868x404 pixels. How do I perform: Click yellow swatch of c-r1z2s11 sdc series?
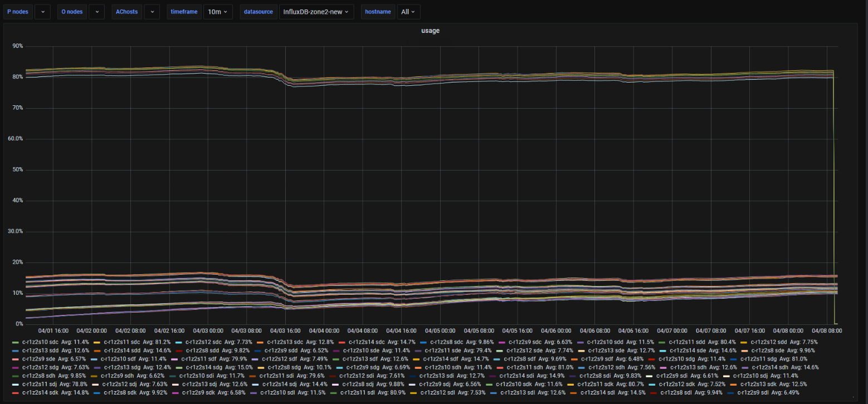97,342
